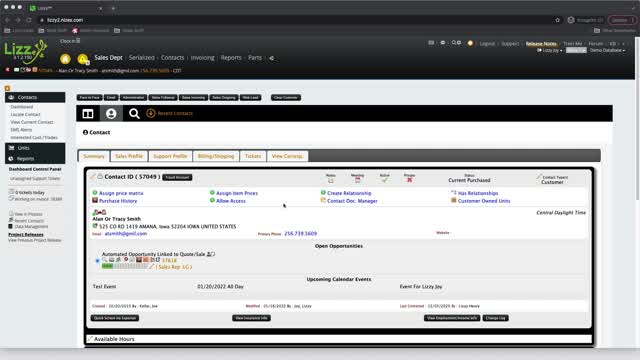Click the Meeting calendar icon

point(358,180)
